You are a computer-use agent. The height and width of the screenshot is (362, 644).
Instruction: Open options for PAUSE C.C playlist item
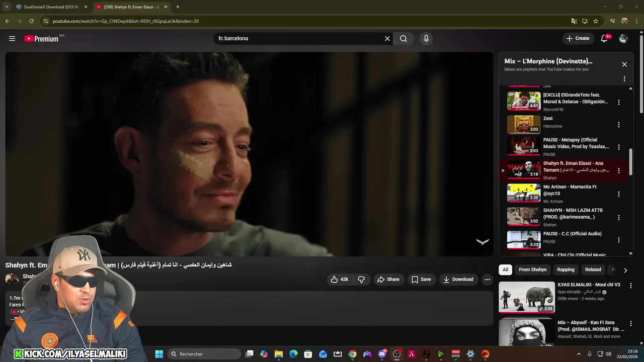pyautogui.click(x=619, y=240)
